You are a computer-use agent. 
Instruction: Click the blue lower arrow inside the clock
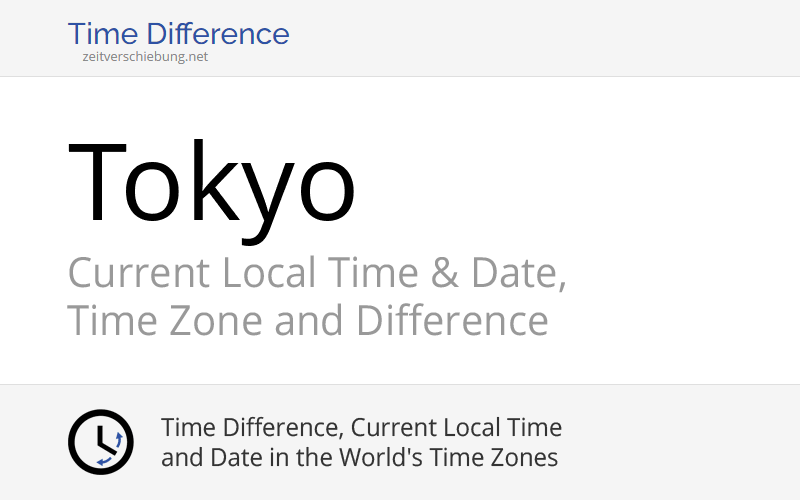coord(104,460)
